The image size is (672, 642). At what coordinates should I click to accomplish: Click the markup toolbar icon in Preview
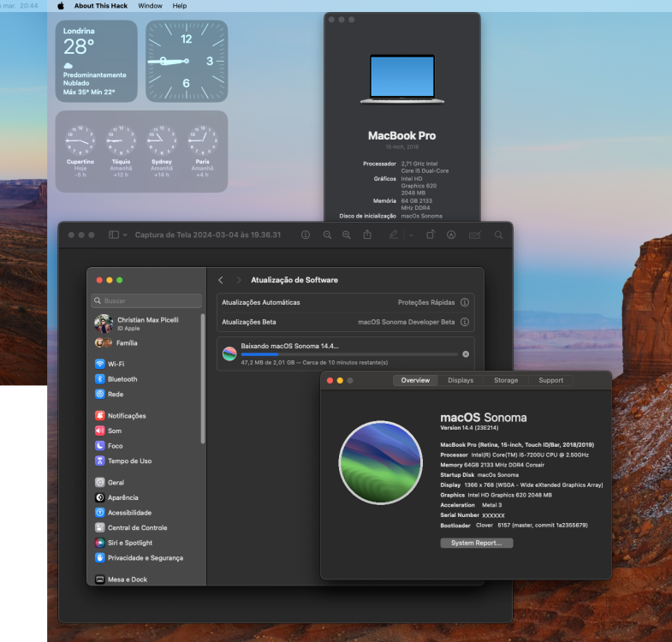click(x=451, y=235)
